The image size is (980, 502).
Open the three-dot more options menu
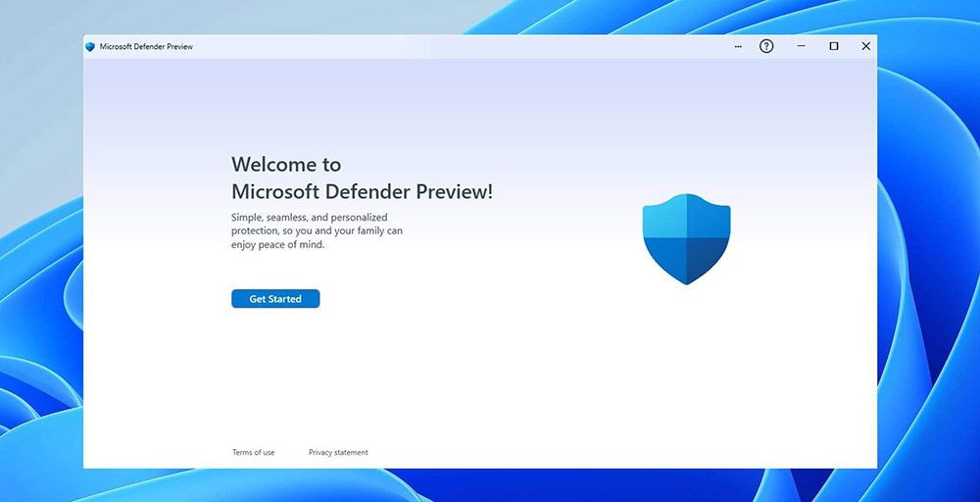pos(738,47)
